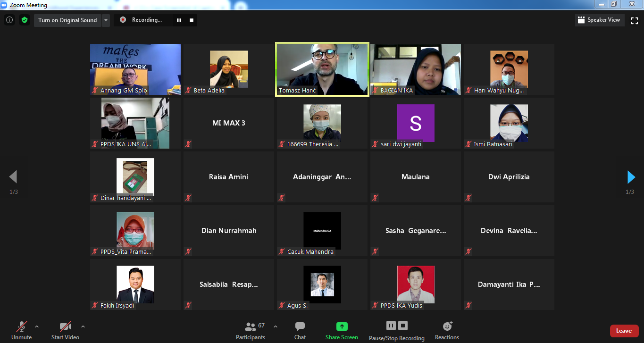Turn on Original Sound
Image resolution: width=644 pixels, height=343 pixels.
pyautogui.click(x=67, y=20)
